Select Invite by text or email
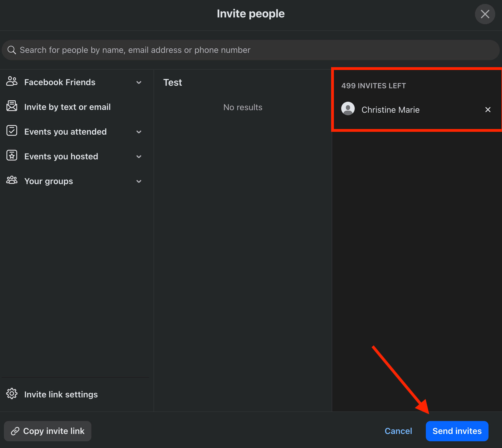This screenshot has height=448, width=502. pos(67,107)
